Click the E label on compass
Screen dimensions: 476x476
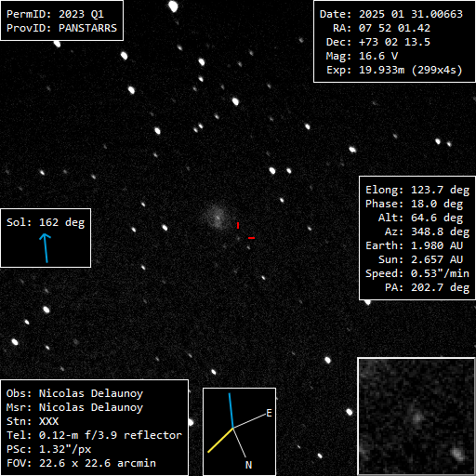click(x=269, y=413)
